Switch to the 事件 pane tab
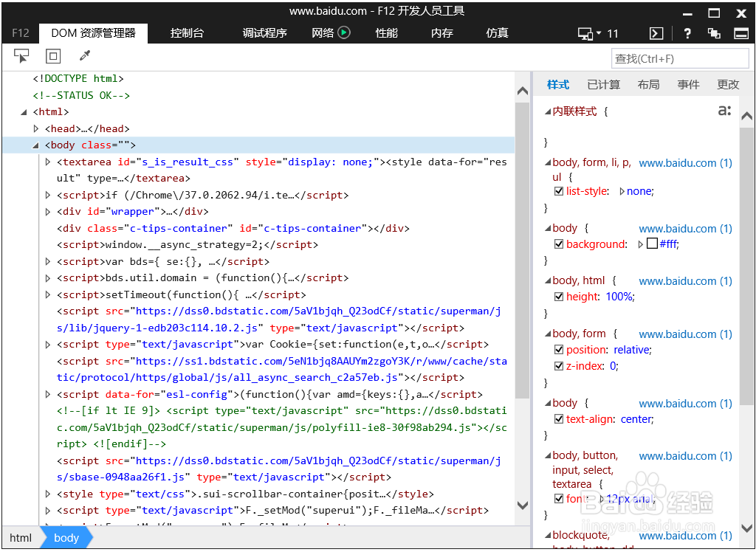Screen dimensions: 756x552 pyautogui.click(x=688, y=85)
